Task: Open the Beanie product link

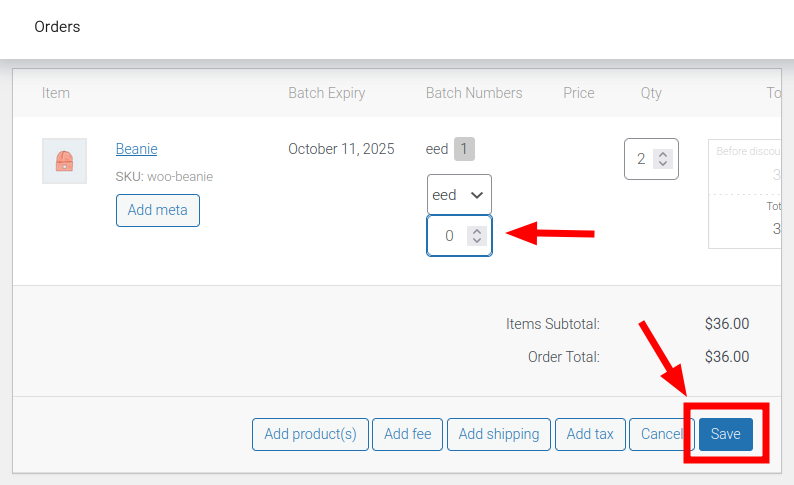Action: click(x=136, y=149)
